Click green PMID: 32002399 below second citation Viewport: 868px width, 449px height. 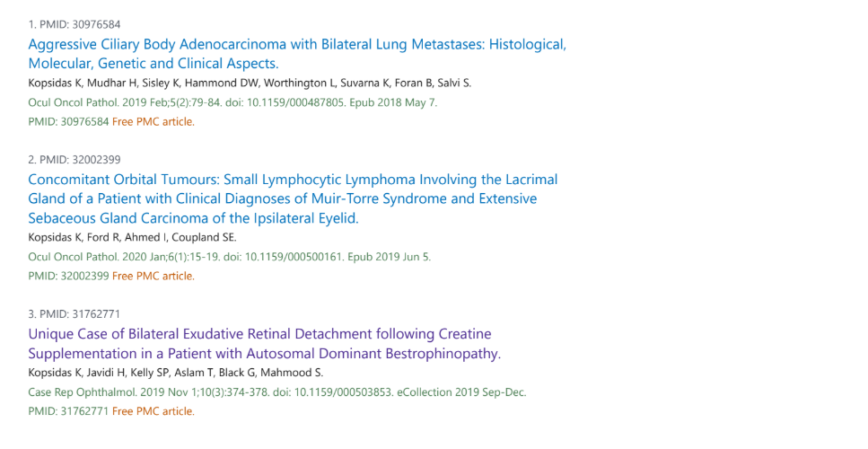point(68,276)
